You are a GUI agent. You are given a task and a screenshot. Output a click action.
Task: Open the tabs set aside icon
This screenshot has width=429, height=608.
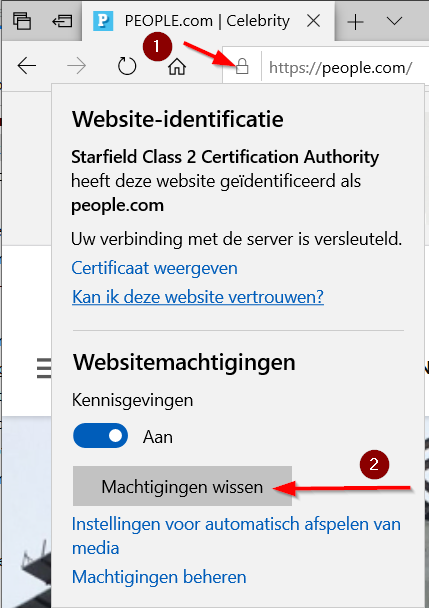22,21
